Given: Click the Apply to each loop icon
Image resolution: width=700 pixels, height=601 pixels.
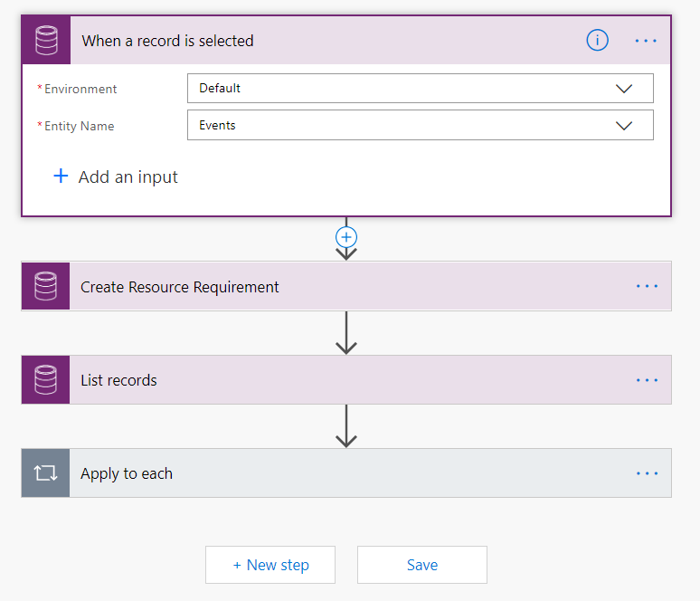Looking at the screenshot, I should (46, 473).
